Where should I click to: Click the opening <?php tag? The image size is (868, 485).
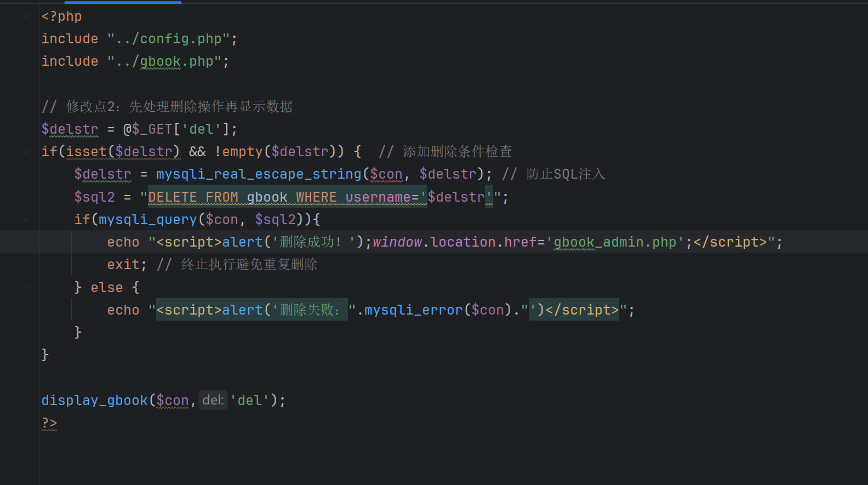point(61,16)
